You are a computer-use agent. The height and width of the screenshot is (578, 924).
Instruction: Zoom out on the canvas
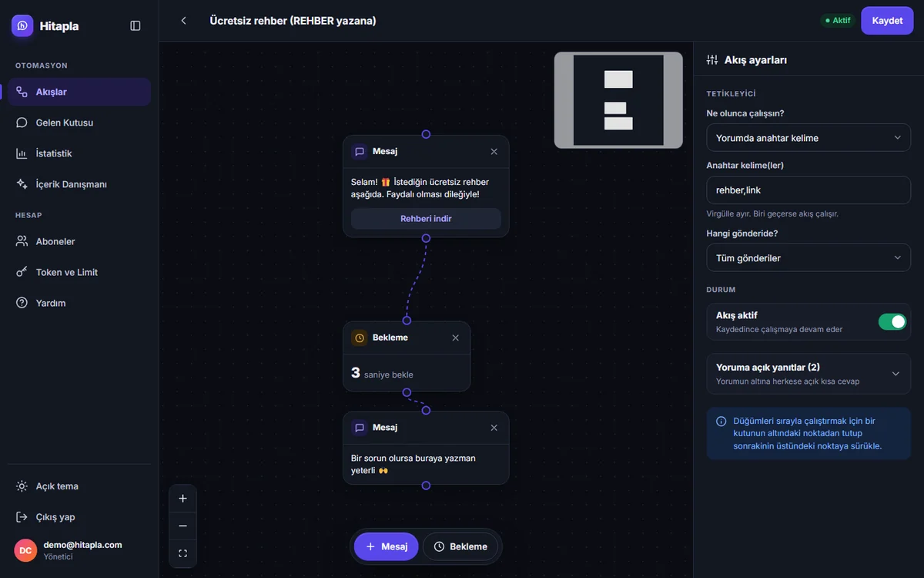tap(182, 526)
